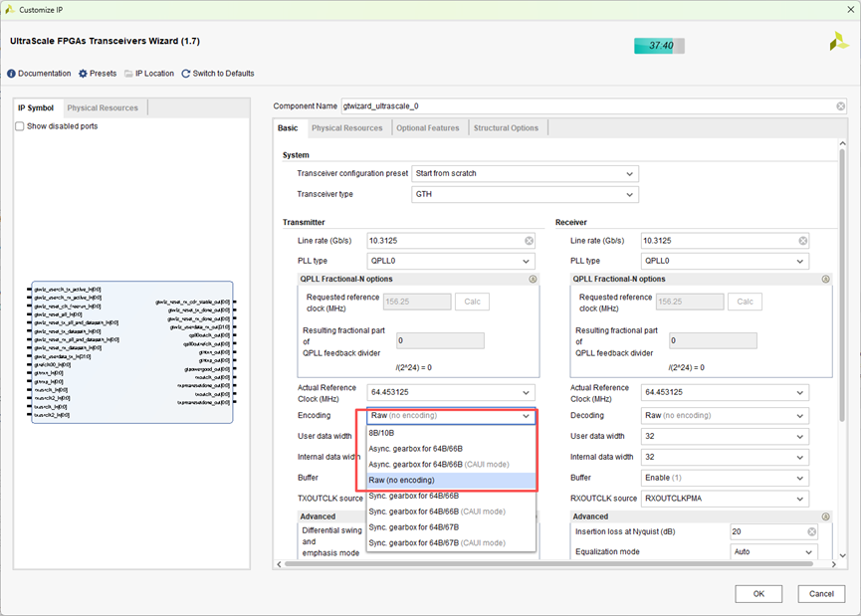Clear Transmitter line rate value icon

coord(529,241)
